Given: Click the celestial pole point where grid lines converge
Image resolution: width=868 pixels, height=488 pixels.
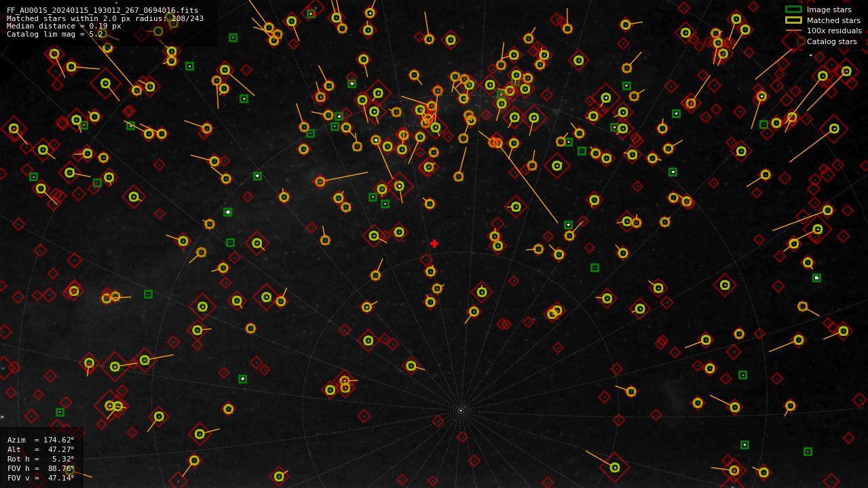Looking at the screenshot, I should (461, 411).
